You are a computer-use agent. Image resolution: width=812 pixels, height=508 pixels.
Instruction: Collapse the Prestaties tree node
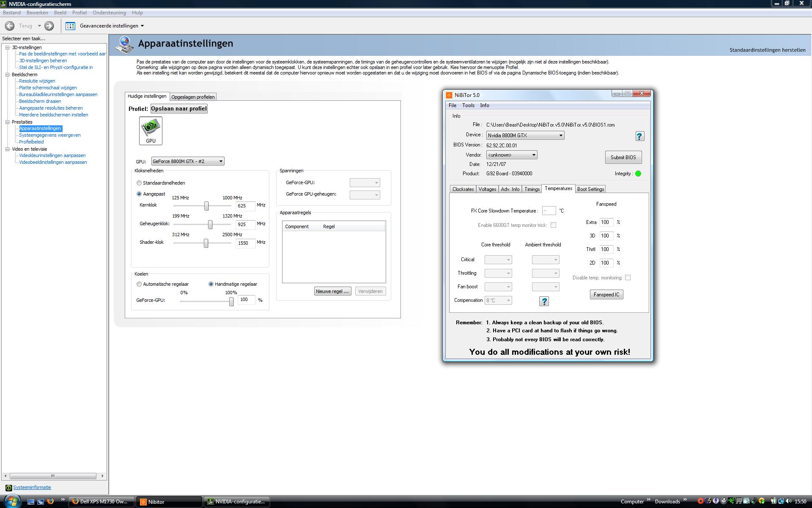click(x=7, y=122)
